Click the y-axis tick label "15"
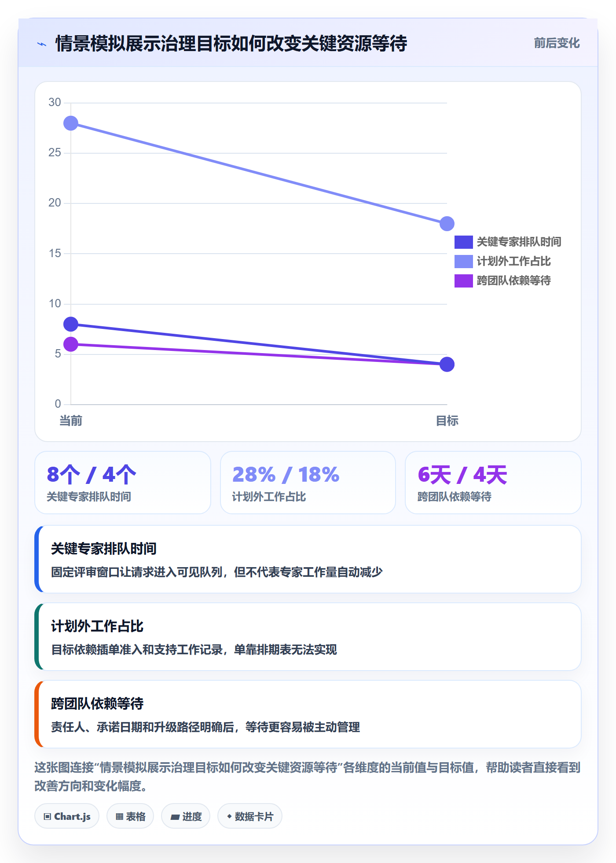The image size is (616, 863). click(55, 254)
